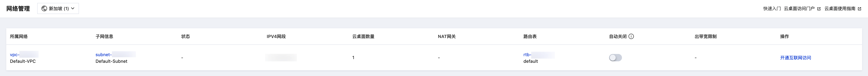Enable the 自动关闭 toggle switch
This screenshot has width=868, height=76.
point(615,58)
